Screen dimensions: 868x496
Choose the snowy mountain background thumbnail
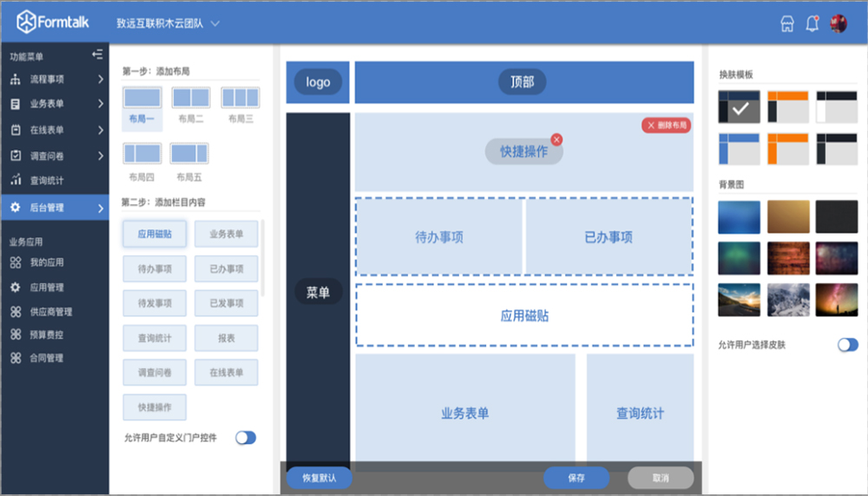[x=788, y=300]
